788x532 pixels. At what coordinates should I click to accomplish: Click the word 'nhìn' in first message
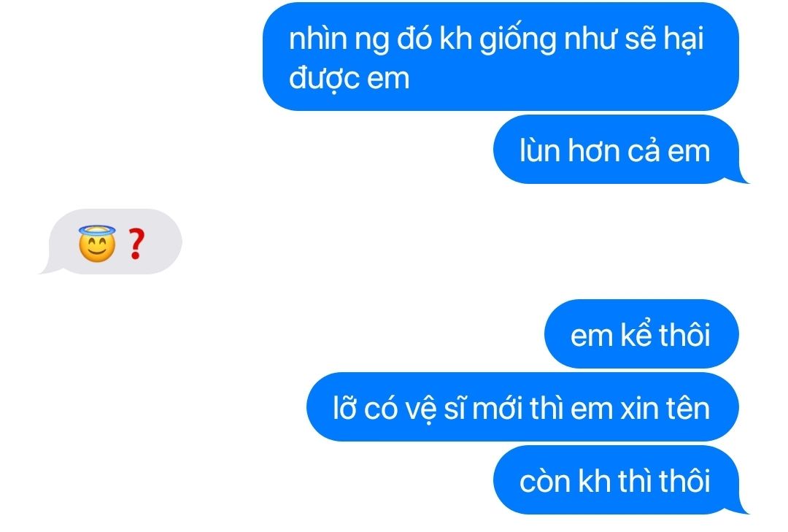pyautogui.click(x=317, y=37)
